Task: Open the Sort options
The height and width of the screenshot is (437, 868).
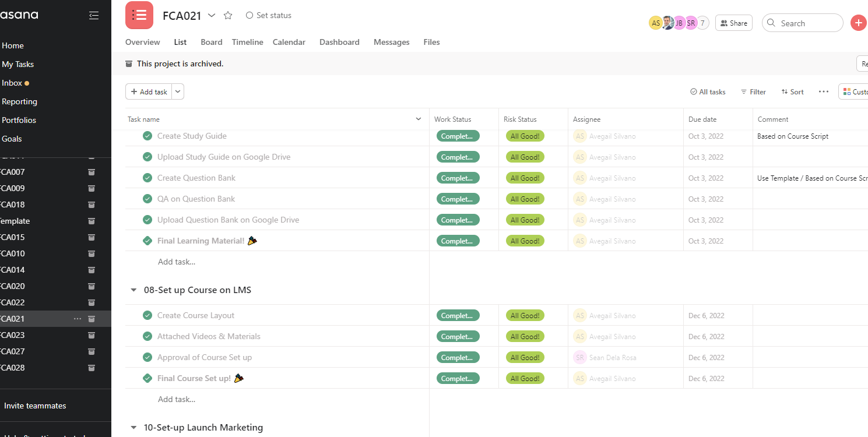Action: [x=793, y=92]
